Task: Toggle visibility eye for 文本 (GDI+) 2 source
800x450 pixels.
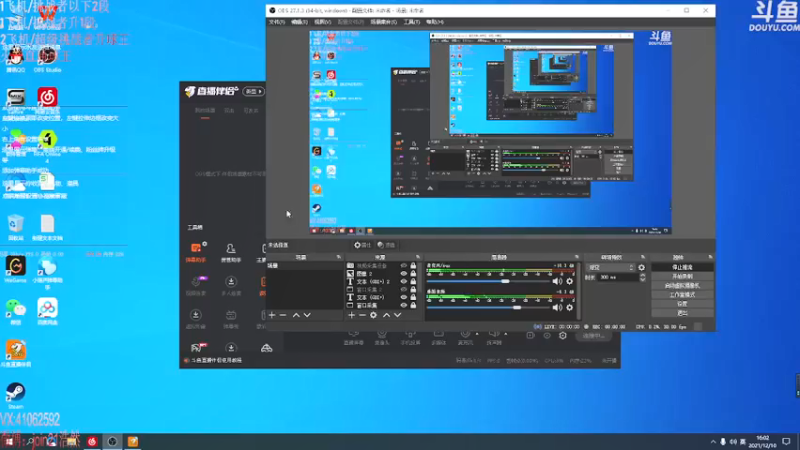Action: (x=404, y=282)
